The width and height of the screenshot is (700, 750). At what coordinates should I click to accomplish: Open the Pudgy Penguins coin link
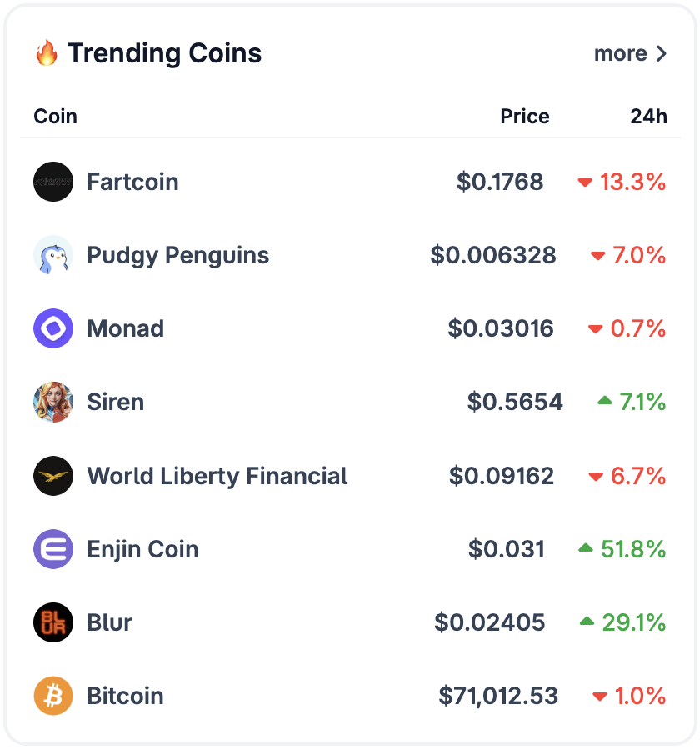click(177, 255)
